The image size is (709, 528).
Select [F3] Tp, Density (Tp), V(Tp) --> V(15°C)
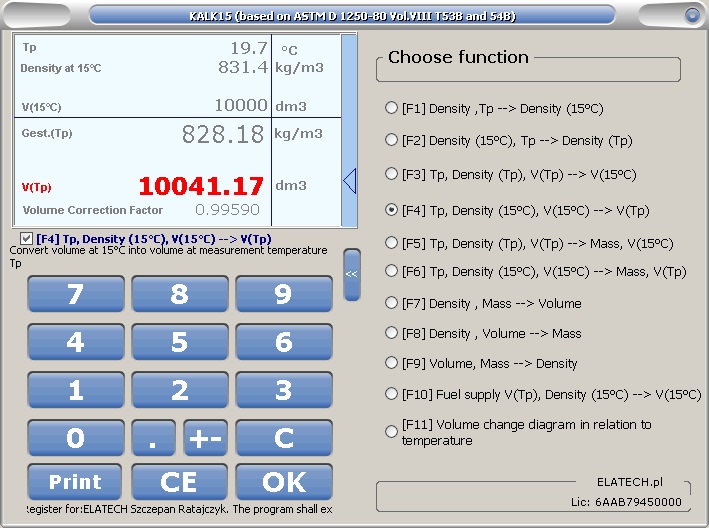click(510, 174)
